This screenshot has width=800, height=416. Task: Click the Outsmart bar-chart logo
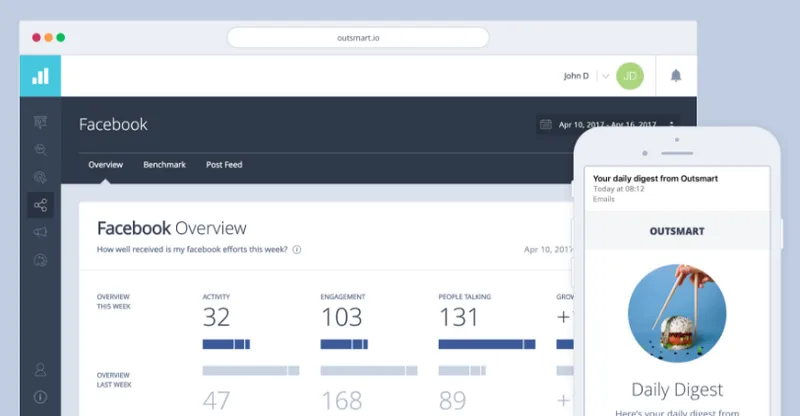pos(40,76)
